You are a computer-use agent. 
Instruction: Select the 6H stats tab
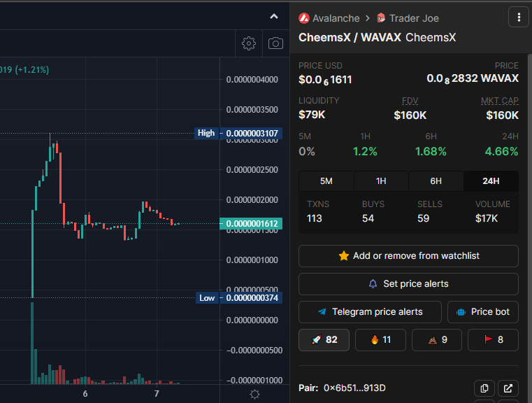pyautogui.click(x=436, y=181)
